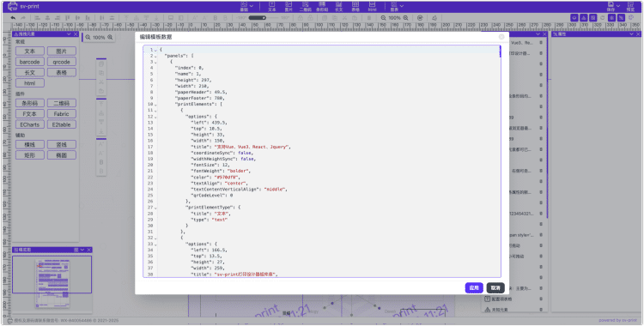Click canvas zoom-out icon beside 100% in floating bar

point(88,38)
